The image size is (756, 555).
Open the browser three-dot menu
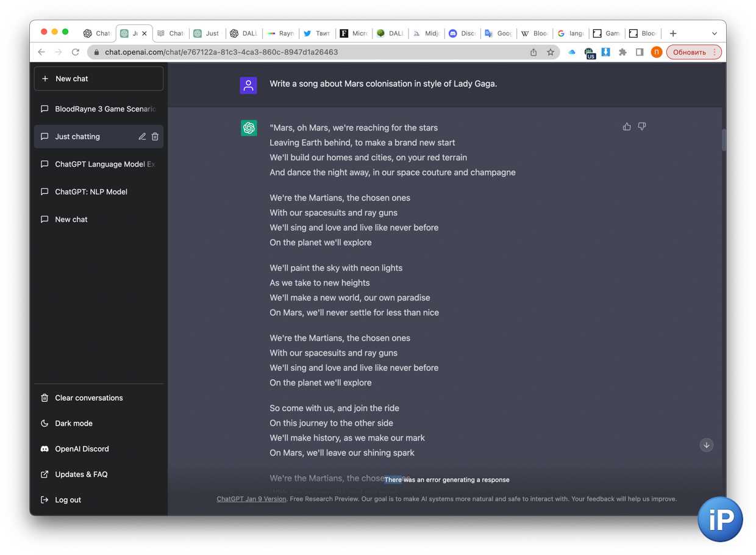pos(715,52)
